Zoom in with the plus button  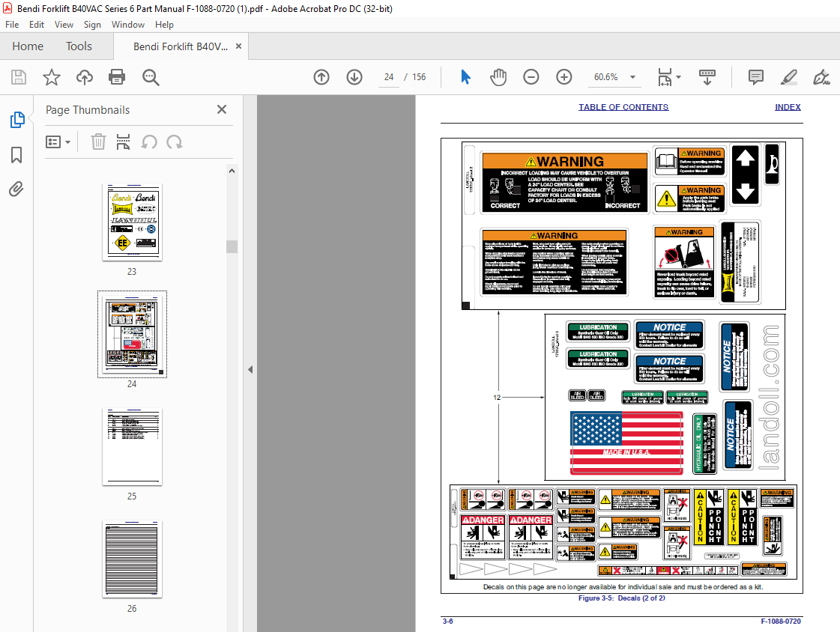pyautogui.click(x=564, y=77)
